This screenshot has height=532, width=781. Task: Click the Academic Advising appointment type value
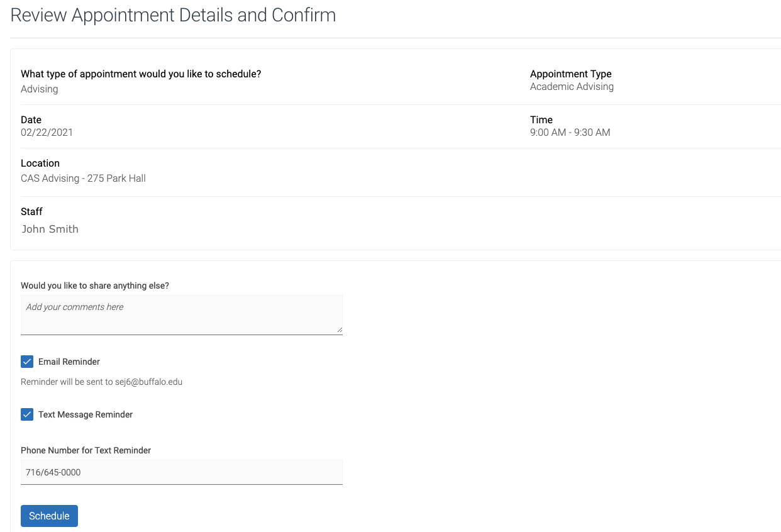[572, 87]
